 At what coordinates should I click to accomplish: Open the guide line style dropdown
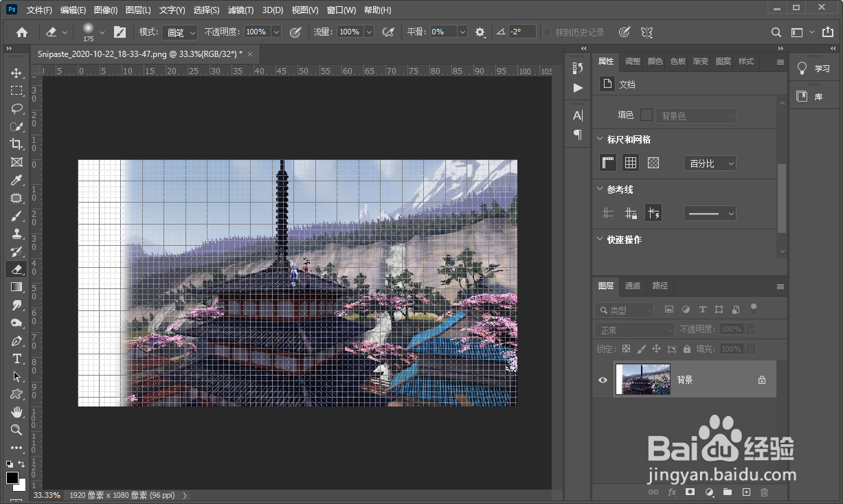[710, 214]
